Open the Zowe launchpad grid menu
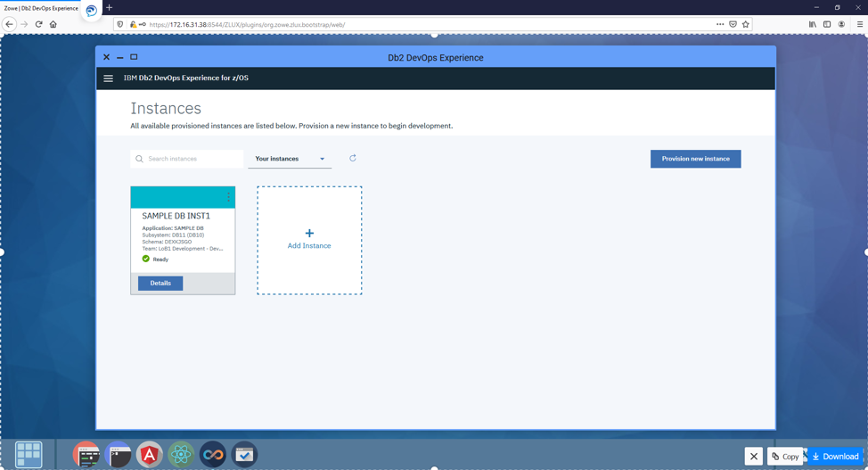This screenshot has width=868, height=470. coord(29,455)
